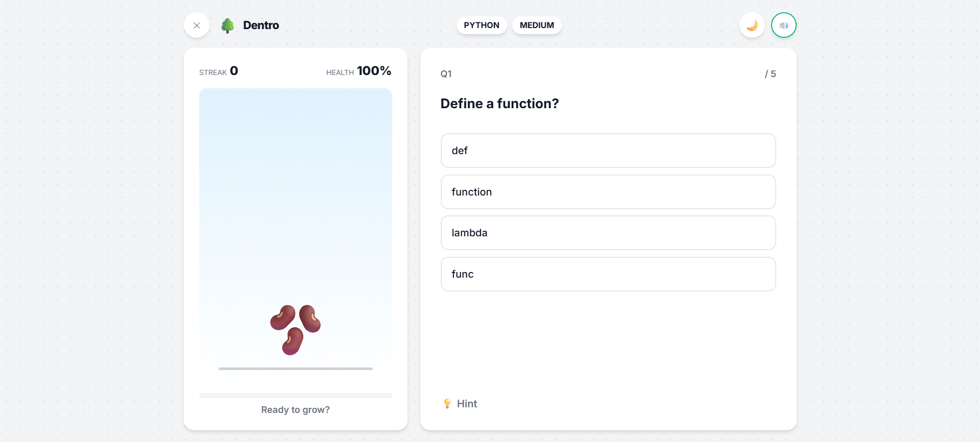Click the X close quiz icon
This screenshot has width=980, height=442.
click(197, 26)
